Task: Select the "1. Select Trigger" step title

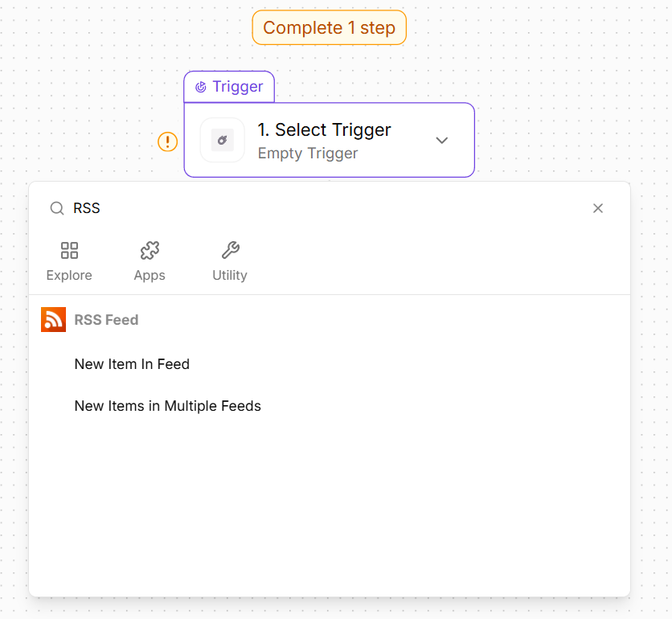Action: point(324,129)
